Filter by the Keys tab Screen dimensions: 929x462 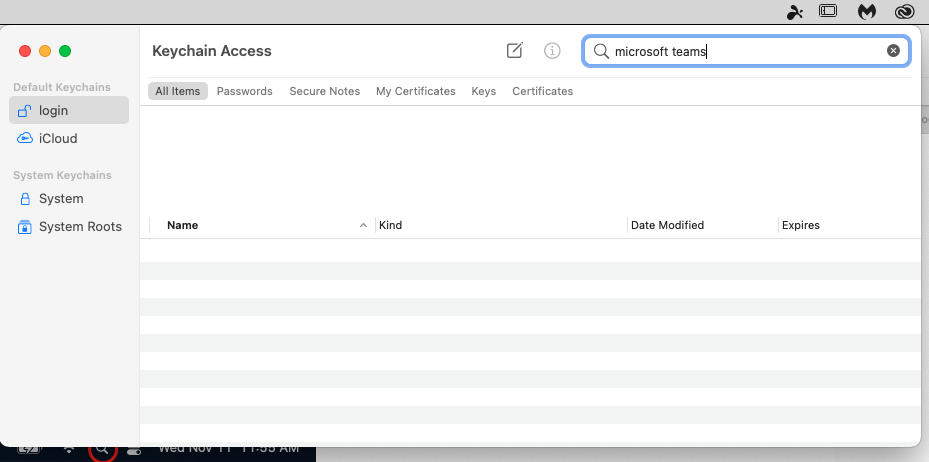pos(483,91)
